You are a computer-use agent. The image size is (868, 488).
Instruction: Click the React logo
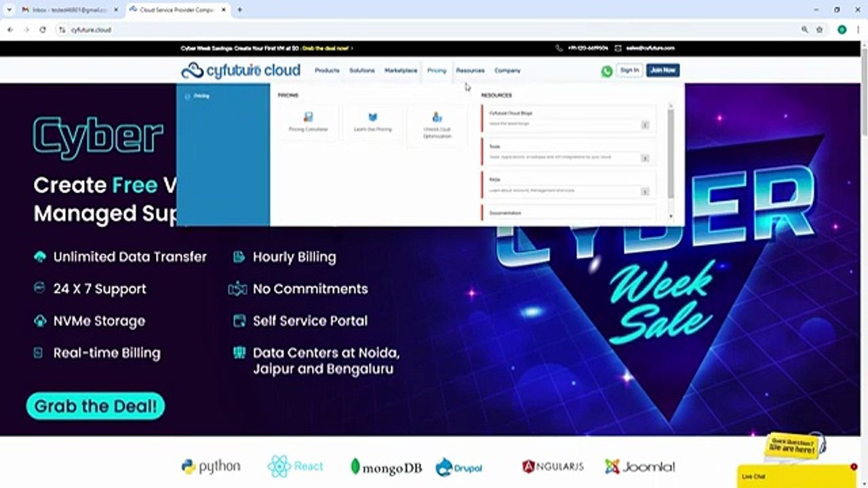tap(295, 466)
